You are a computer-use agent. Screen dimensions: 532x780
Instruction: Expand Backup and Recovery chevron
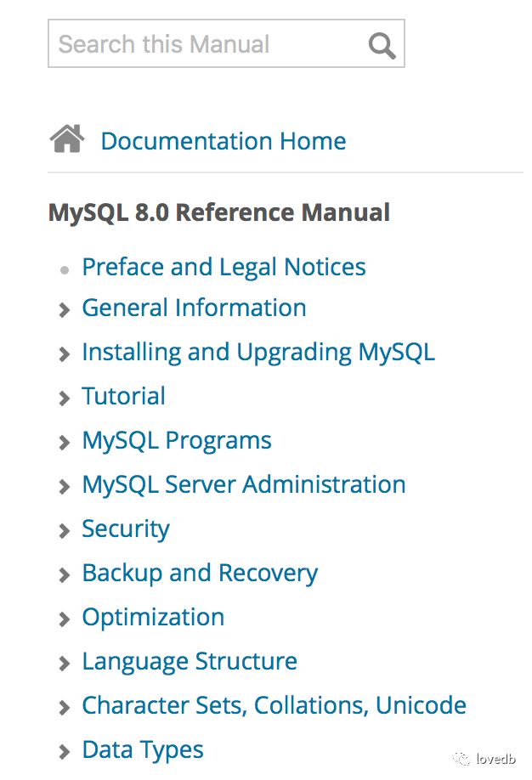pyautogui.click(x=65, y=575)
